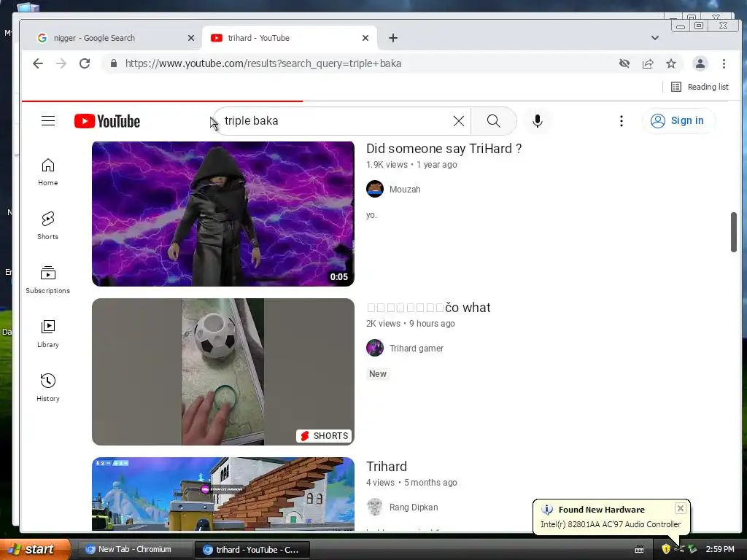Sign in to YouTube
Image resolution: width=747 pixels, height=560 pixels.
tap(678, 121)
